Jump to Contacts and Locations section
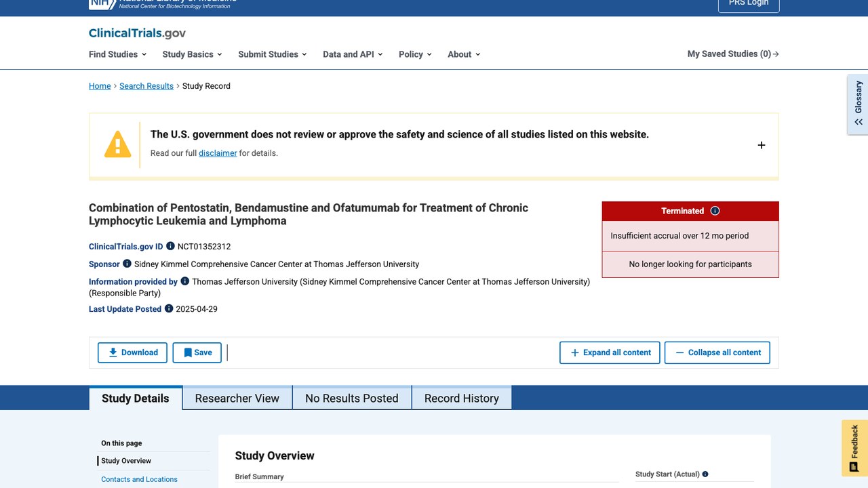This screenshot has height=488, width=868. 139,479
